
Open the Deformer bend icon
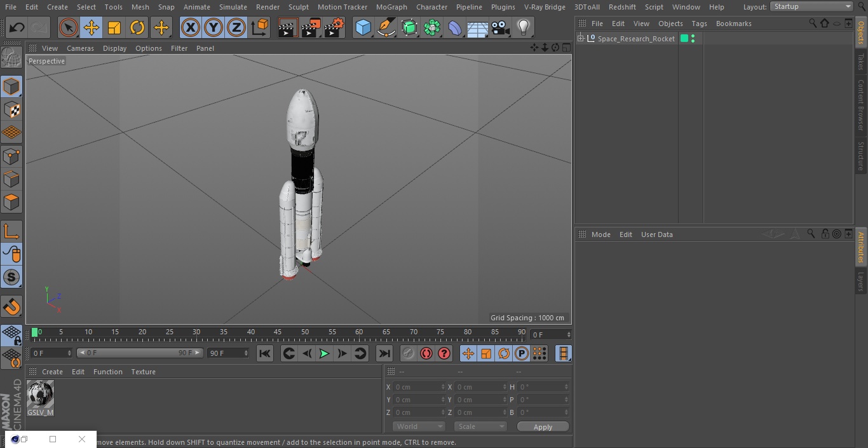click(x=455, y=27)
